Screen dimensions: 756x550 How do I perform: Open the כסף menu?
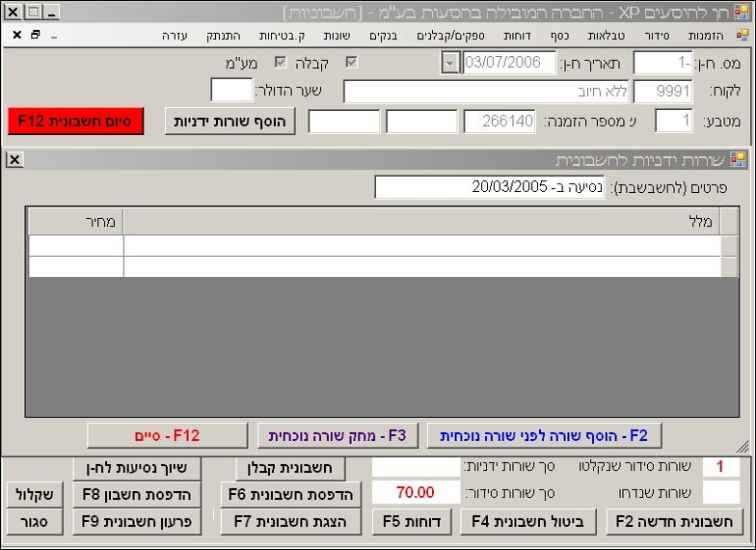pos(559,36)
